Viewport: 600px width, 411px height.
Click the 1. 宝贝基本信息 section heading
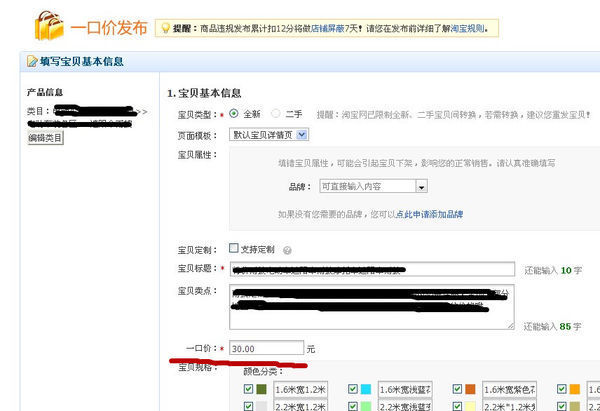[204, 93]
